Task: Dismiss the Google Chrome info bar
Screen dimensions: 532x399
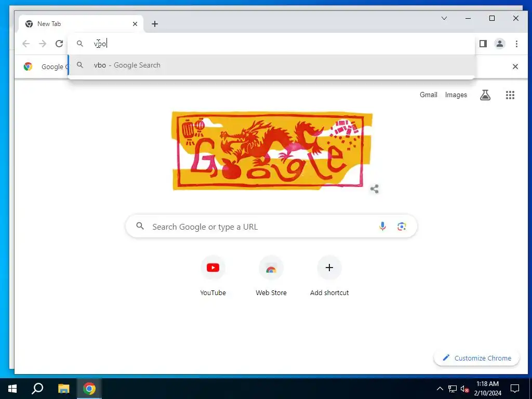Action: point(515,66)
